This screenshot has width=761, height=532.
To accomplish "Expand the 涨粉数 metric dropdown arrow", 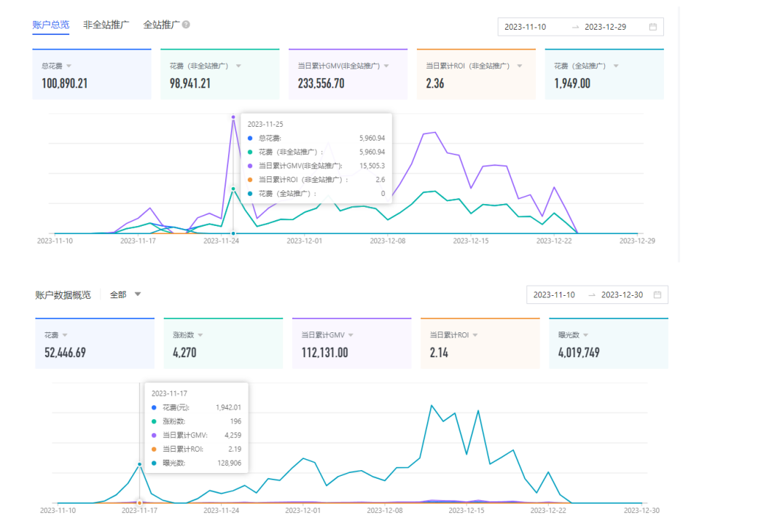I will (200, 335).
